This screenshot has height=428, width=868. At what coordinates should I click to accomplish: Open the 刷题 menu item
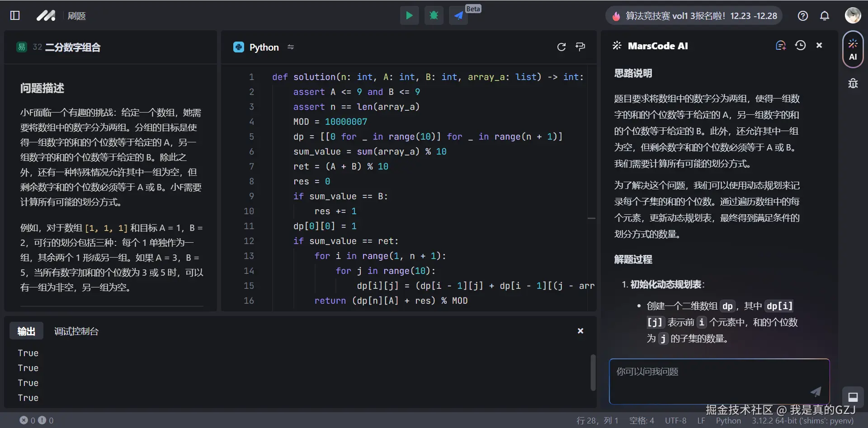point(76,15)
